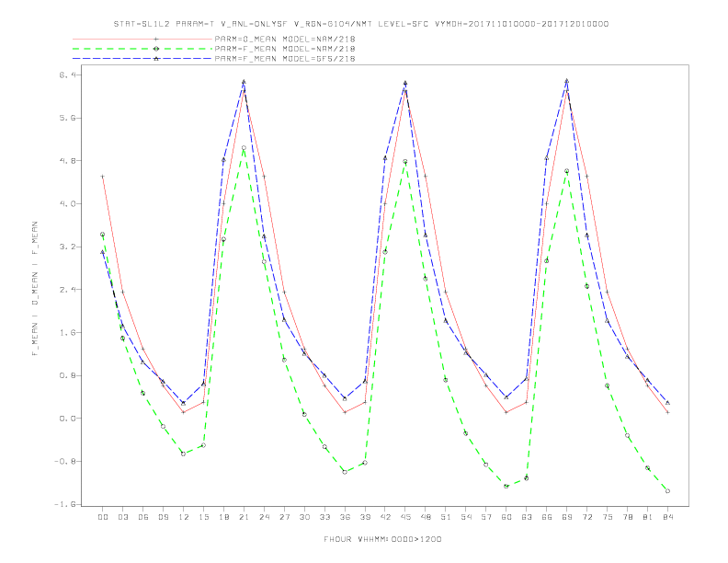Click x-axis forecast hour label 24
This screenshot has height=563, width=728.
tap(264, 517)
